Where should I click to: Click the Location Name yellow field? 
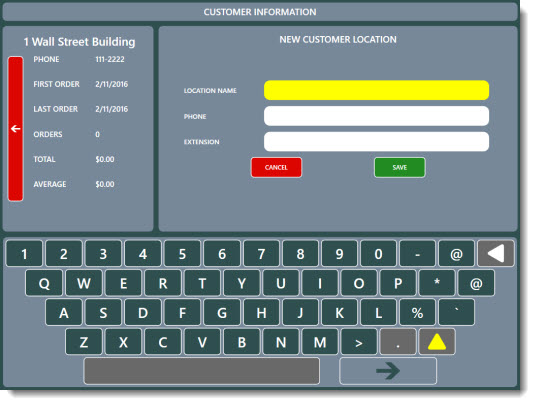(x=376, y=90)
